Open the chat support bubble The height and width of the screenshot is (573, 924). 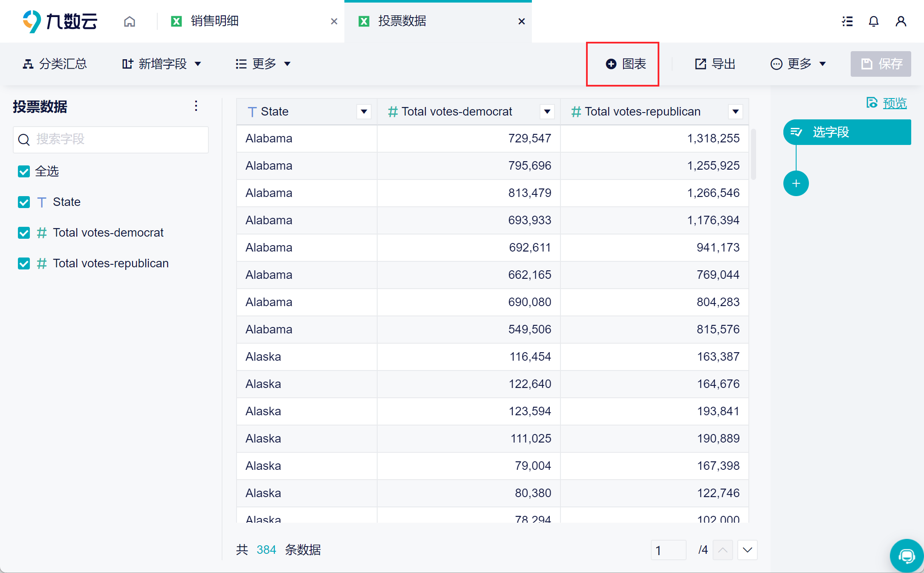pos(907,556)
